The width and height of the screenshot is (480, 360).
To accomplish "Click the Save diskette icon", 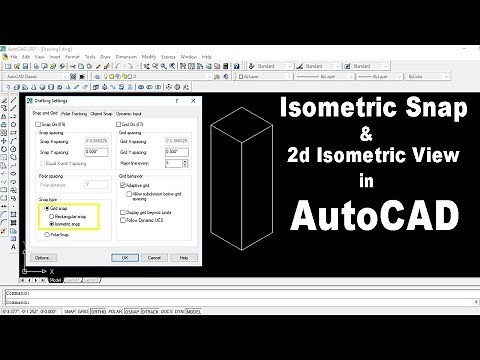I will click(x=25, y=66).
